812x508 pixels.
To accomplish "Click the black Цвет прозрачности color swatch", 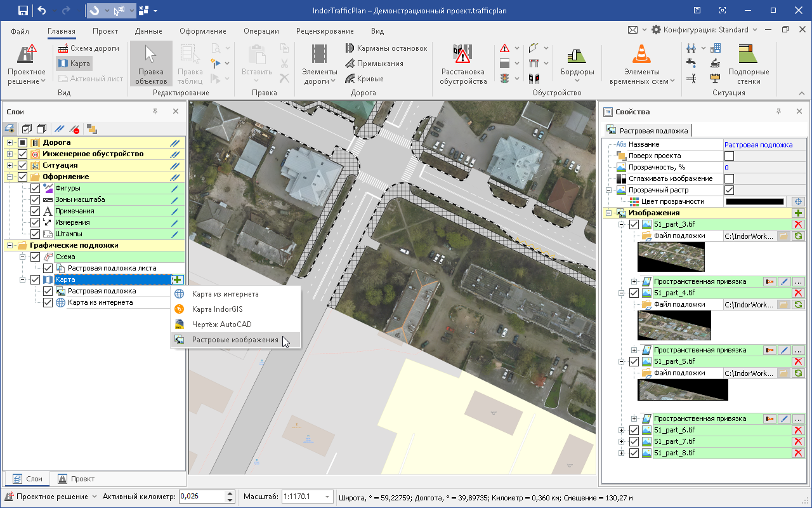I will tap(755, 202).
